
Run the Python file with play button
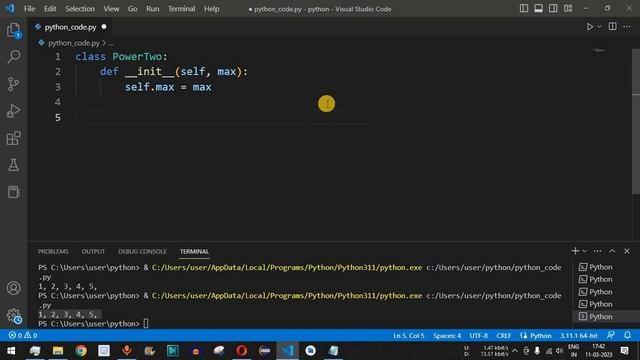point(589,27)
